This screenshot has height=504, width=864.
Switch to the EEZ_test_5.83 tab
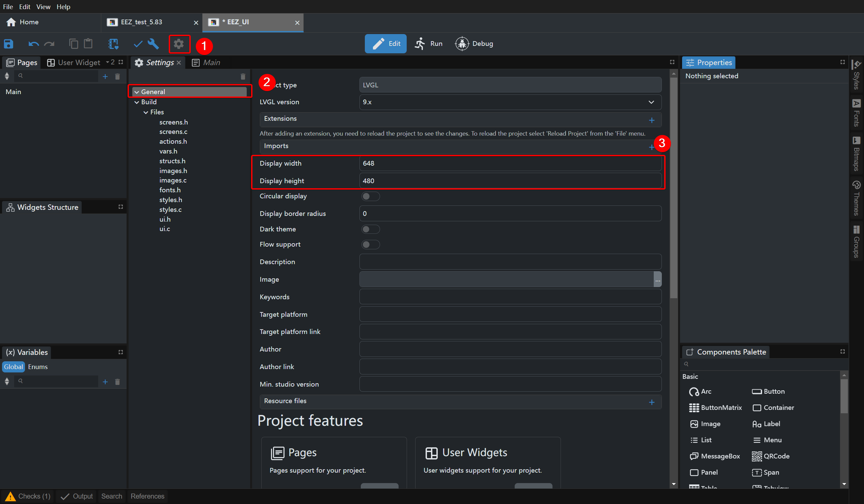[x=141, y=22]
